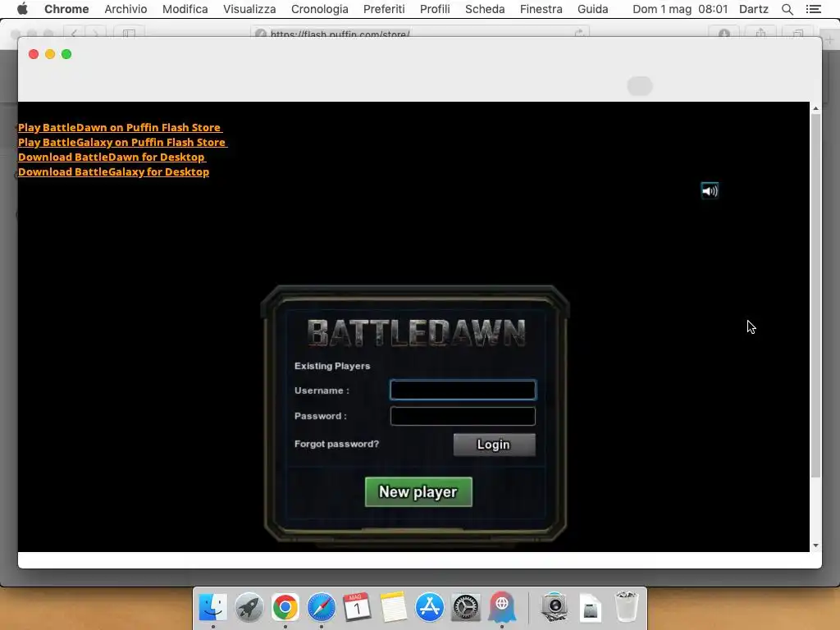Open the red globe app in dock
The width and height of the screenshot is (840, 630).
[502, 607]
